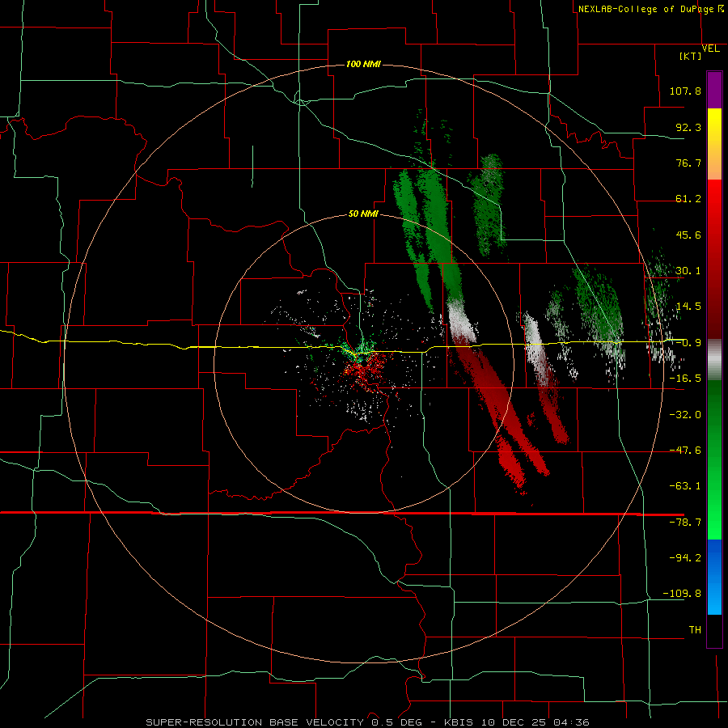Viewport: 728px width, 728px height.
Task: Pick the black TH segment of color bar
Action: (x=714, y=630)
